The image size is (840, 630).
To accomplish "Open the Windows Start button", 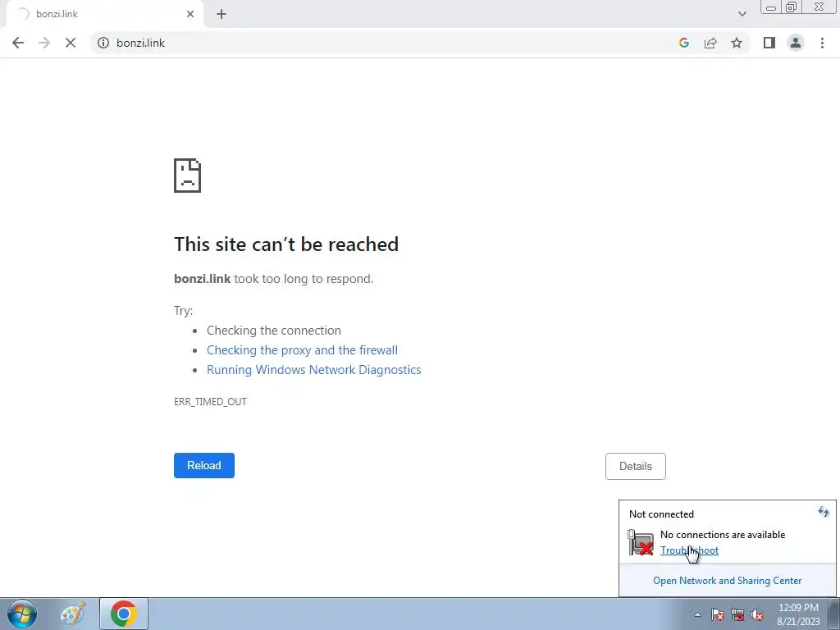I will click(x=21, y=614).
